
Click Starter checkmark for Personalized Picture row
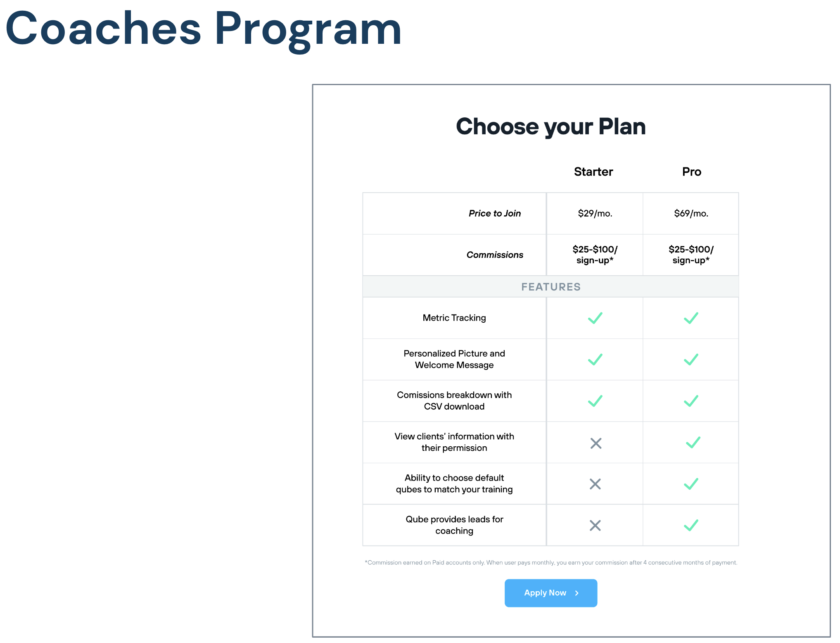[595, 359]
